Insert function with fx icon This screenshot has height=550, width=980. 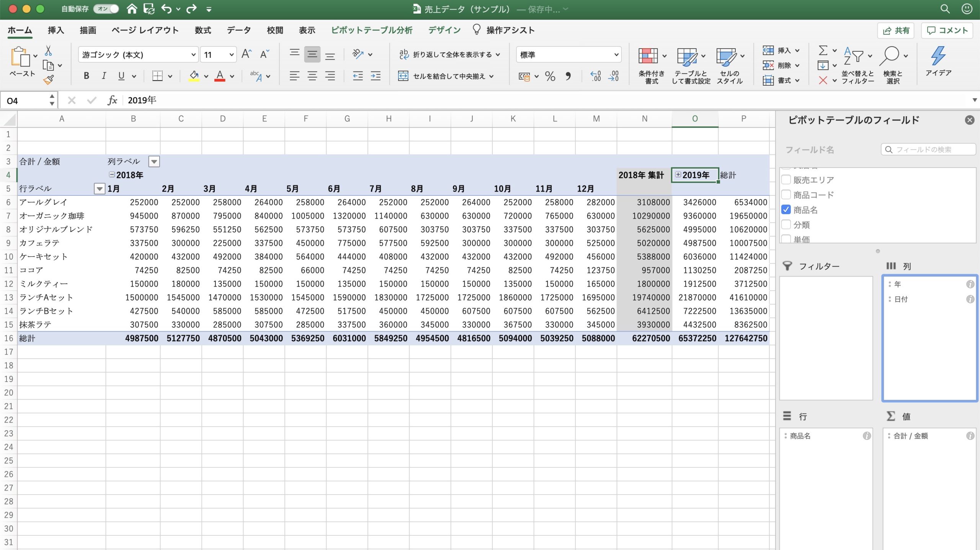[112, 100]
